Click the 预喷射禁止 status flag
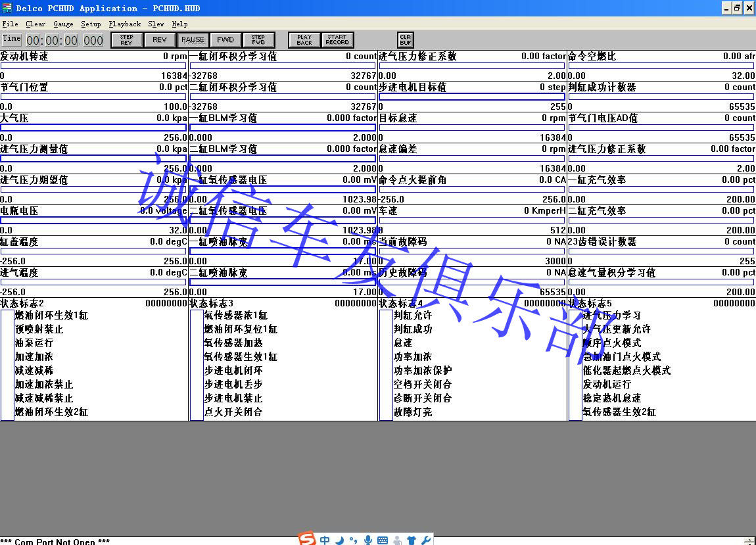The height and width of the screenshot is (545, 756). pyautogui.click(x=39, y=329)
